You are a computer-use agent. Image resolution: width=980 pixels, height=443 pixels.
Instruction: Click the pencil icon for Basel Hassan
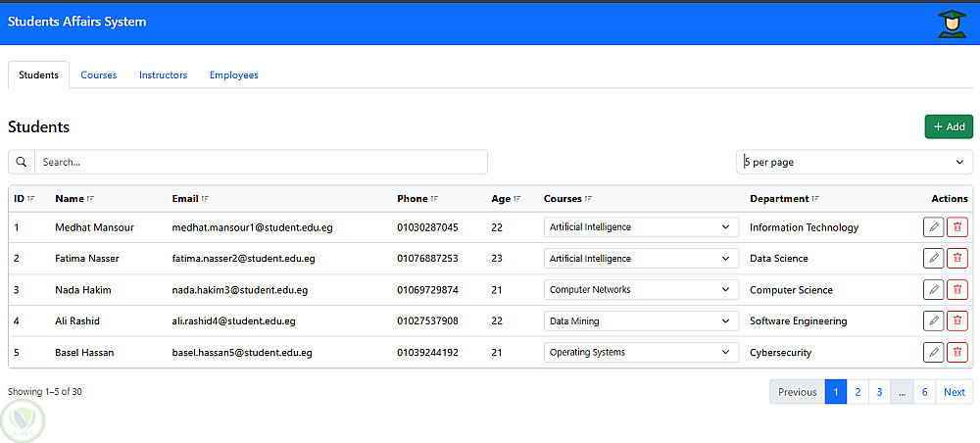click(933, 352)
